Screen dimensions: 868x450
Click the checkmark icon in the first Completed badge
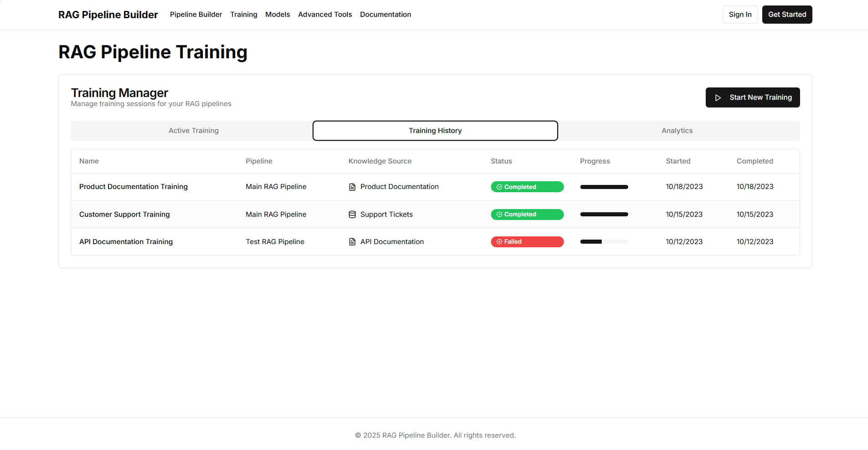point(499,187)
